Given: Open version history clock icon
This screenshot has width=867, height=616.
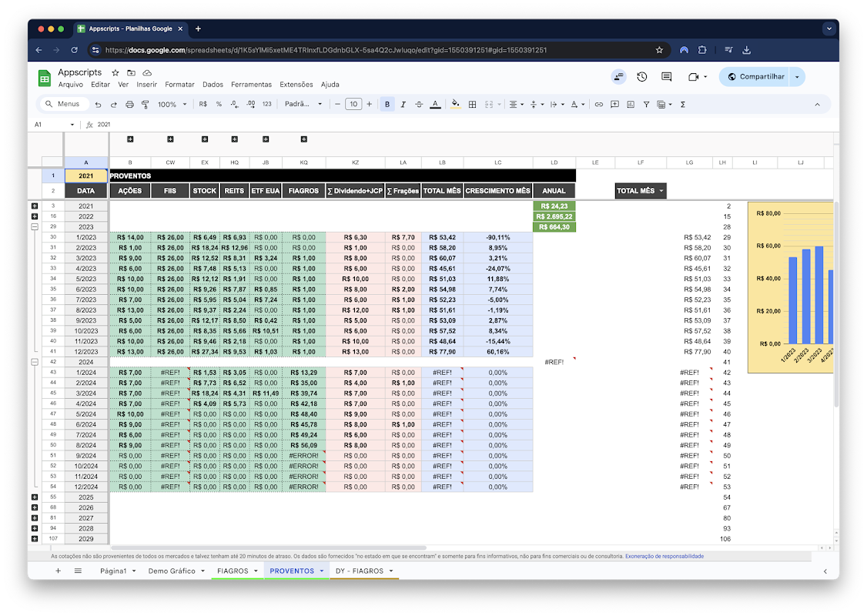Looking at the screenshot, I should [x=642, y=77].
